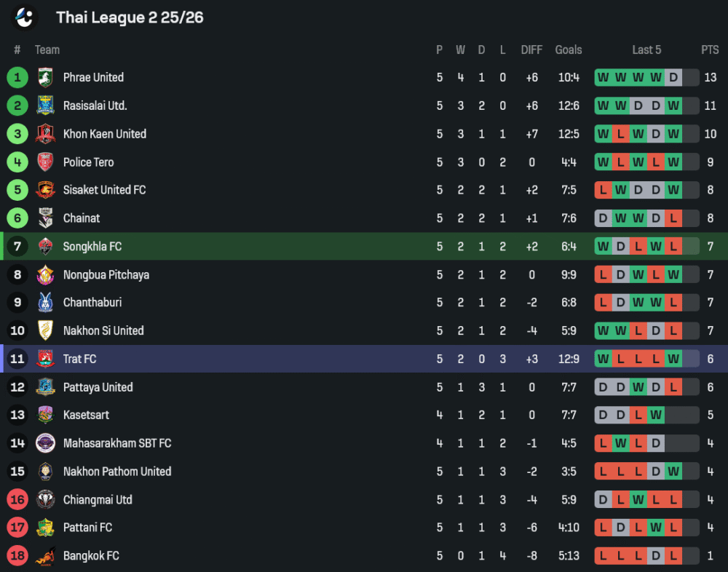Select the Pattaya United team name
The width and height of the screenshot is (728, 572).
pyautogui.click(x=98, y=387)
